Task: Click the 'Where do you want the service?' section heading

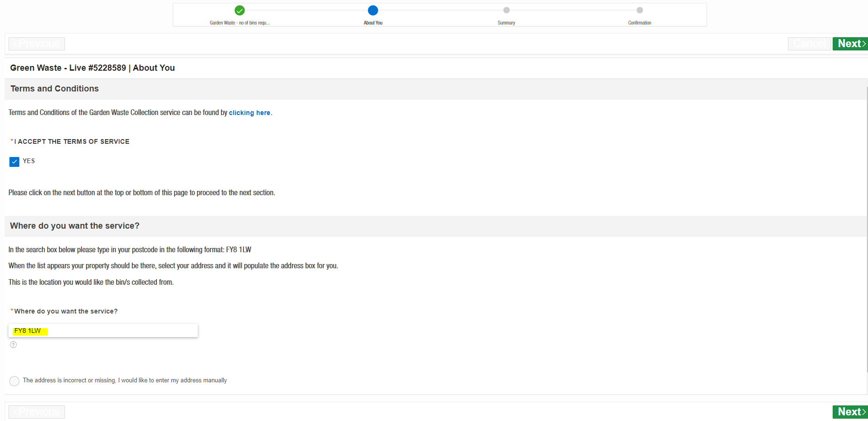Action: click(x=75, y=226)
